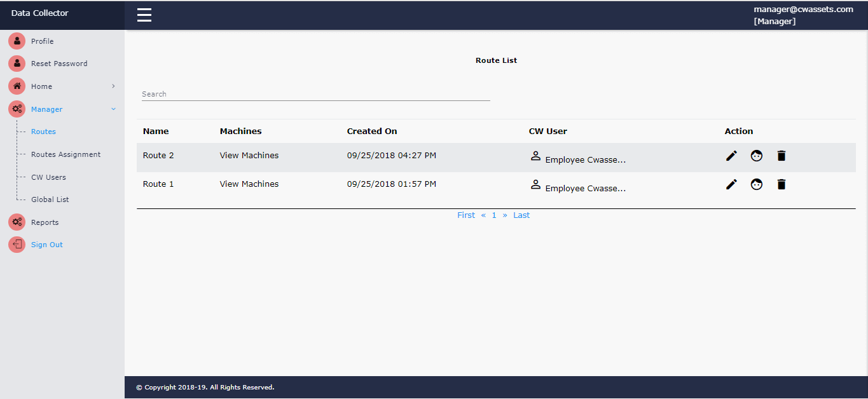Viewport: 868px width, 399px height.
Task: Select the Route 2 name cell
Action: pyautogui.click(x=158, y=155)
